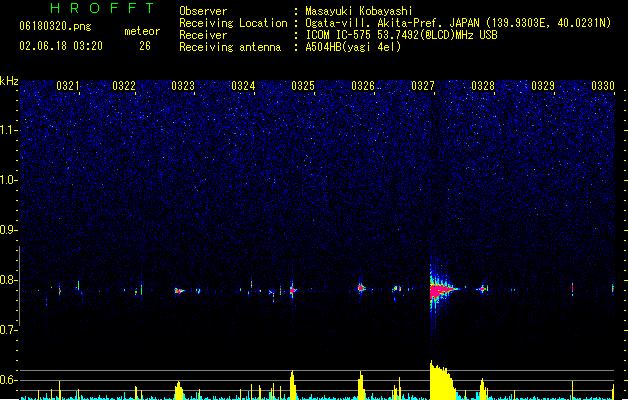
Task: Click the 0329 time marker
Action: [x=543, y=86]
